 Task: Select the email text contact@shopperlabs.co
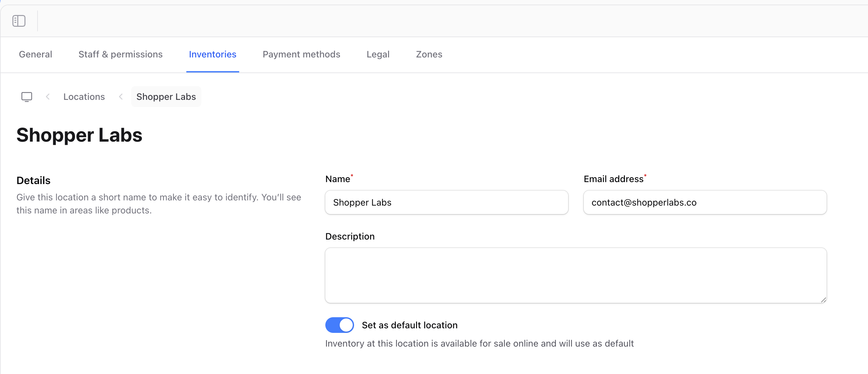644,202
